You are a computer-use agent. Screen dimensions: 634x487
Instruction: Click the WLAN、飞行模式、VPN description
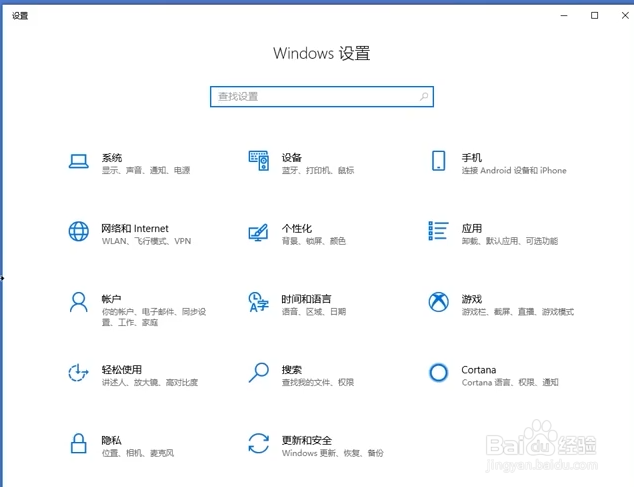coord(146,241)
